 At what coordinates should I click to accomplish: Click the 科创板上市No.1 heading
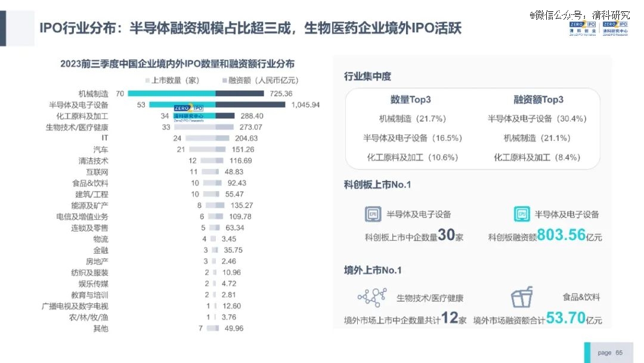tap(377, 185)
